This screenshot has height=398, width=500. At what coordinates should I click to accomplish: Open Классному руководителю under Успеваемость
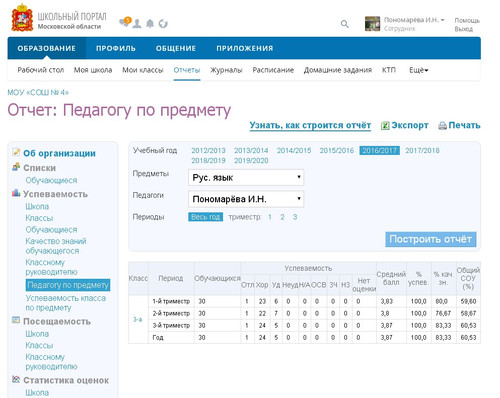51,267
